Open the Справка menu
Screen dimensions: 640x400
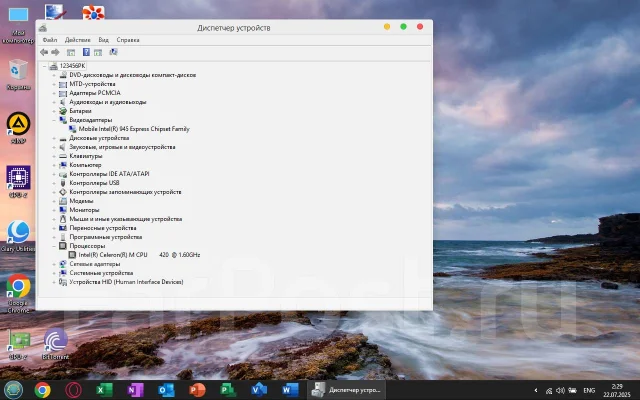click(x=128, y=40)
